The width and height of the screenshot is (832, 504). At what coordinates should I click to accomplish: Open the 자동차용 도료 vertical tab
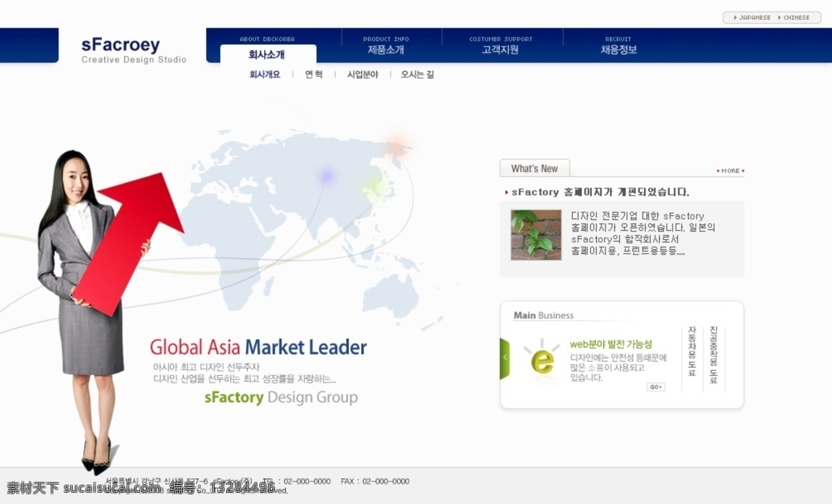[692, 351]
